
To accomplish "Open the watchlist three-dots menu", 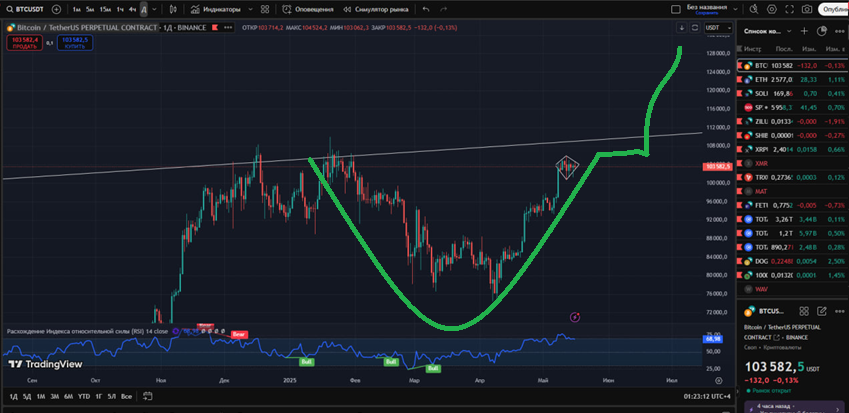I will click(839, 31).
